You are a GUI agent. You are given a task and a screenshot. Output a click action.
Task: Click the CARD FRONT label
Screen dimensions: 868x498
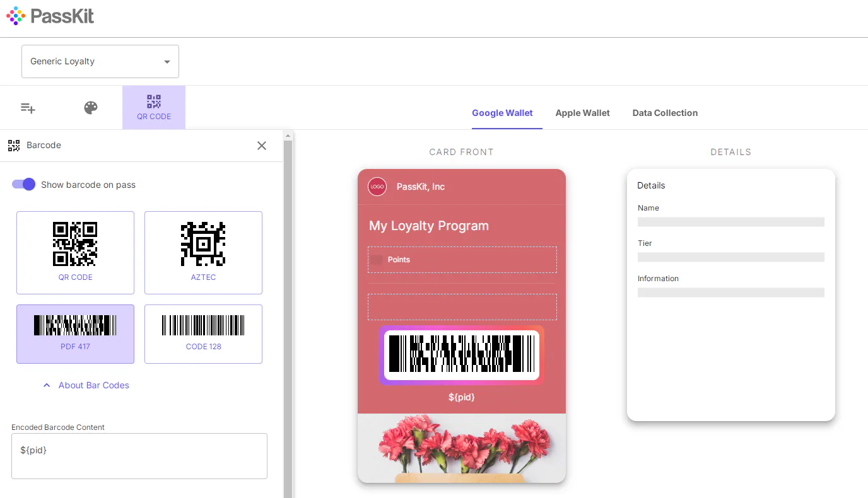461,152
